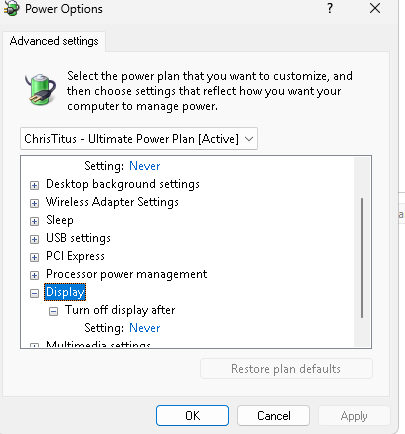Collapse Turn off display after node
This screenshot has width=405, height=434.
click(53, 311)
